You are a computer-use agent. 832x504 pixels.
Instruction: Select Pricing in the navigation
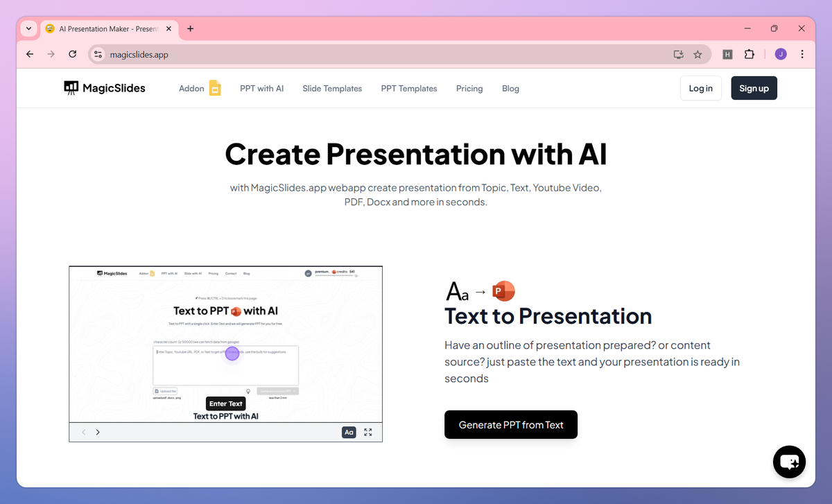click(x=469, y=88)
